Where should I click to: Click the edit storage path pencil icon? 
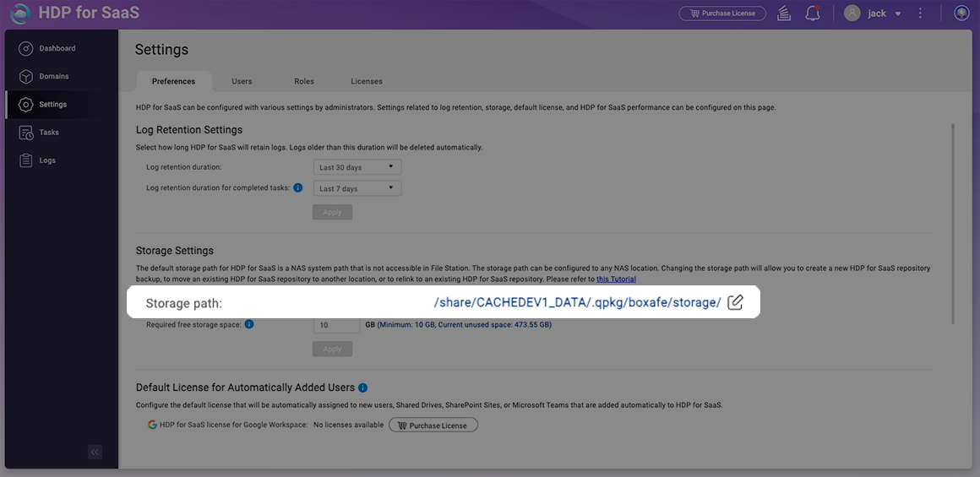click(735, 302)
